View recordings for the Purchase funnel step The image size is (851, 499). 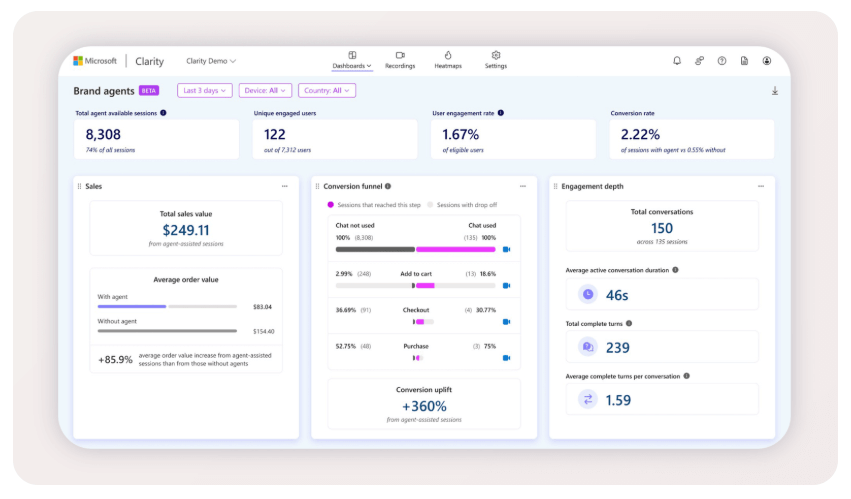click(506, 357)
